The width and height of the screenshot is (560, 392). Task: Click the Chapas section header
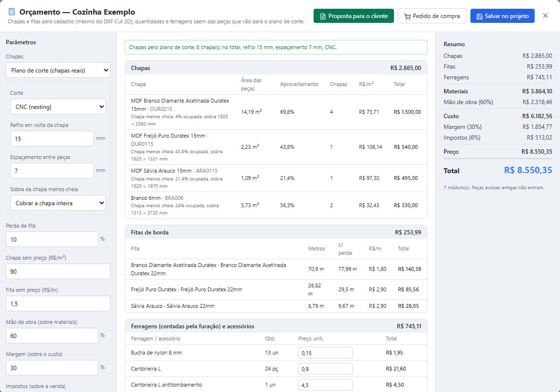tap(276, 68)
